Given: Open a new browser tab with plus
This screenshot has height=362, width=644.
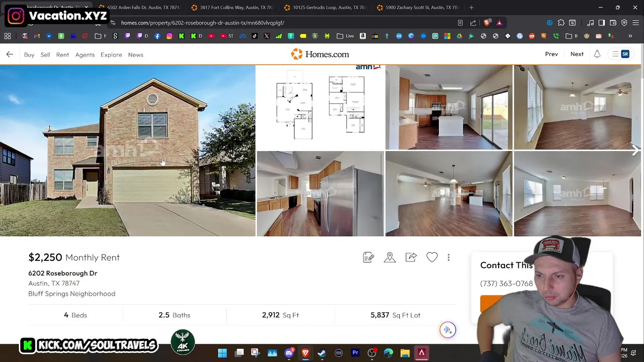Looking at the screenshot, I should pyautogui.click(x=471, y=8).
